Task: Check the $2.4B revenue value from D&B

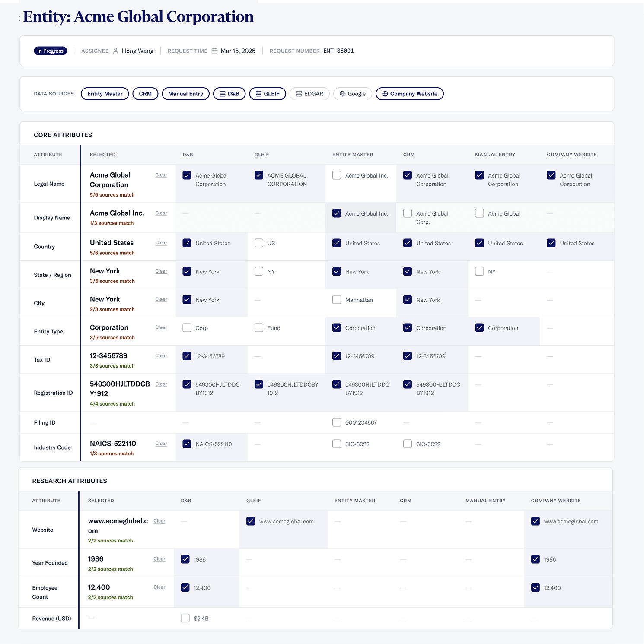Action: click(185, 618)
